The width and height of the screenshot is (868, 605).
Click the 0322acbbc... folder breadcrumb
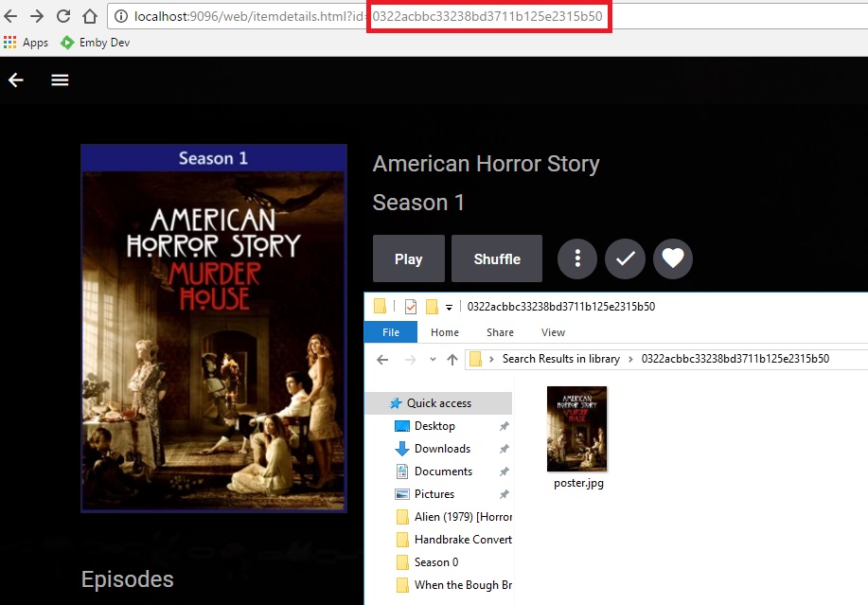coord(735,359)
